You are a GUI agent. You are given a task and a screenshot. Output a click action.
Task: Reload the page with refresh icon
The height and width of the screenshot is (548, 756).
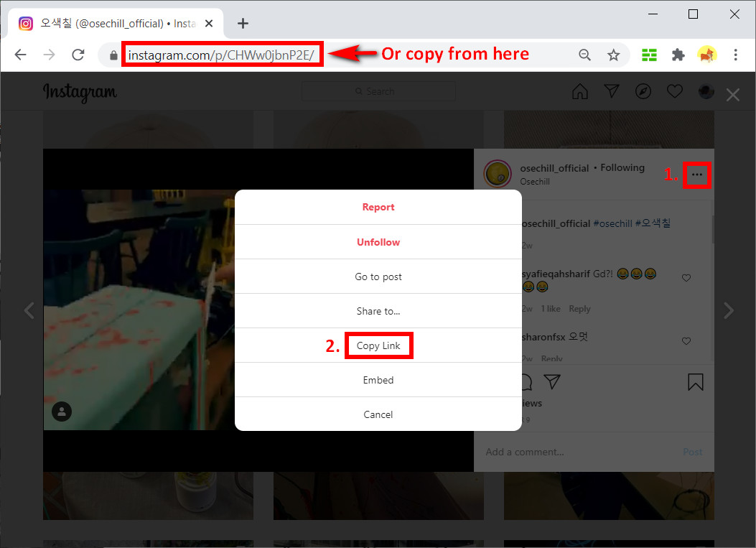[x=78, y=55]
